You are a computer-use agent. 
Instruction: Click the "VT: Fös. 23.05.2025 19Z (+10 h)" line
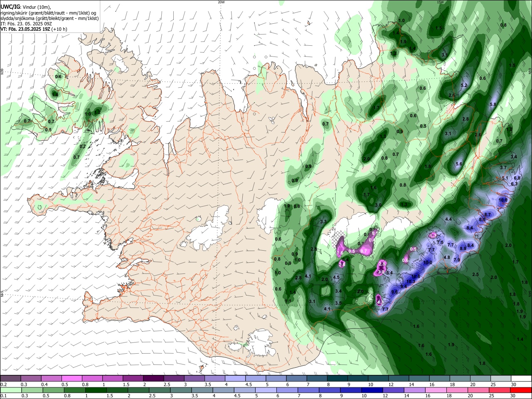(33, 30)
